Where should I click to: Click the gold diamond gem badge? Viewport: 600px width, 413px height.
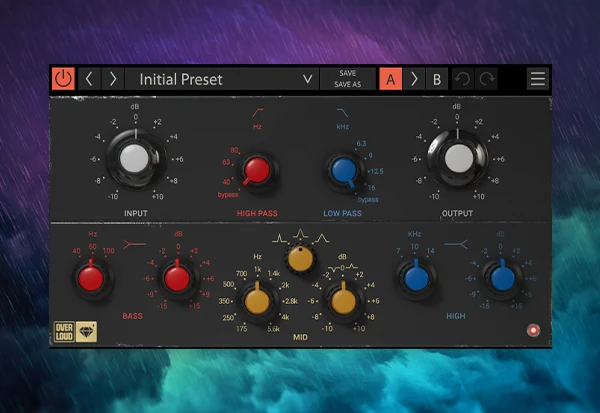tap(86, 331)
